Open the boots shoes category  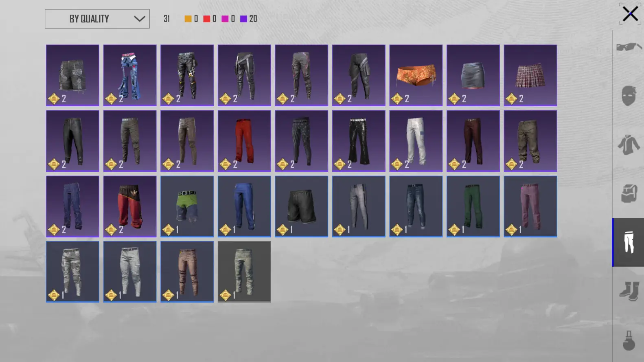[629, 291]
